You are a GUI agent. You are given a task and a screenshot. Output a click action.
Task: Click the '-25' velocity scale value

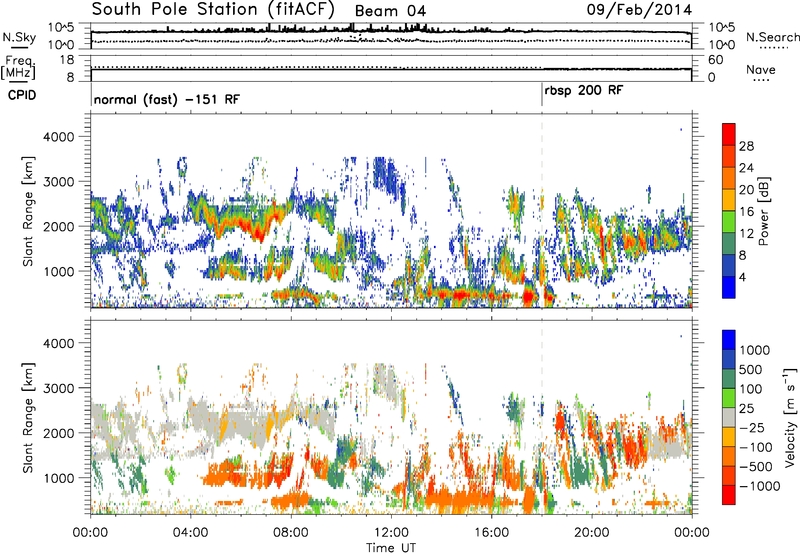pos(752,427)
